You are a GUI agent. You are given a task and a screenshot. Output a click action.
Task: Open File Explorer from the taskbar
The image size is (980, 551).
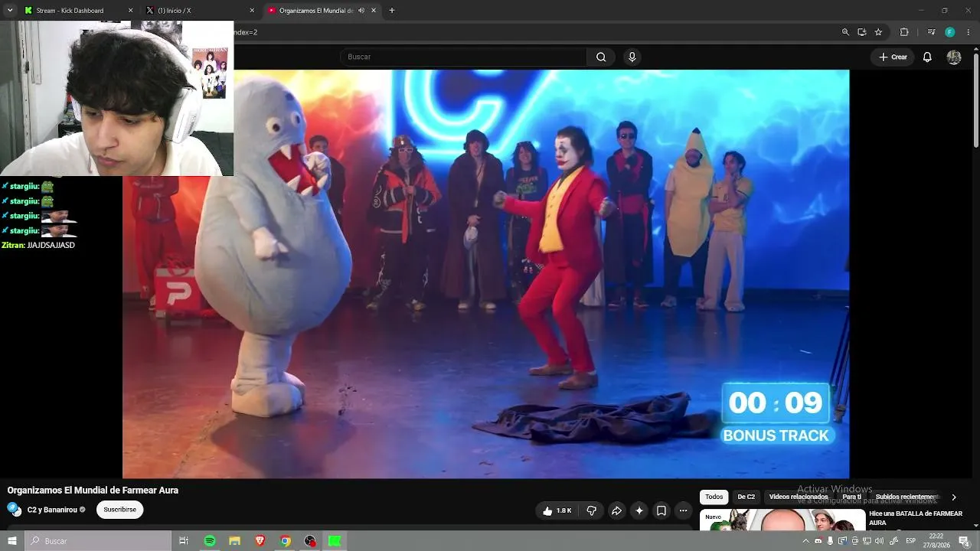point(235,541)
